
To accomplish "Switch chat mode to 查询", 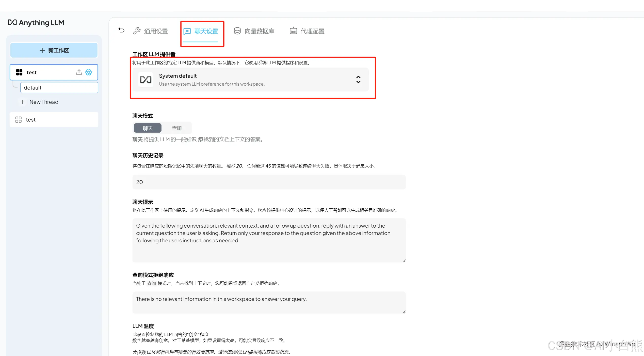I will click(177, 128).
